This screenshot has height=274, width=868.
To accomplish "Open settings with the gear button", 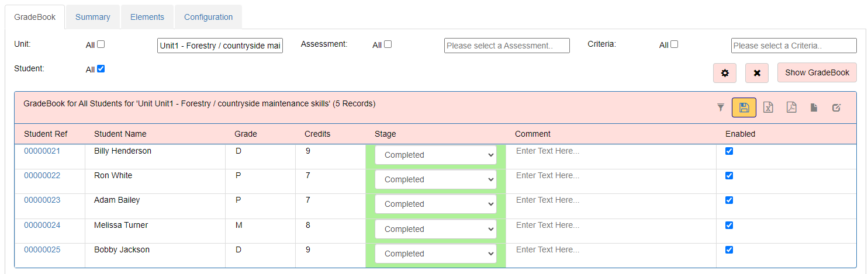I will [725, 73].
